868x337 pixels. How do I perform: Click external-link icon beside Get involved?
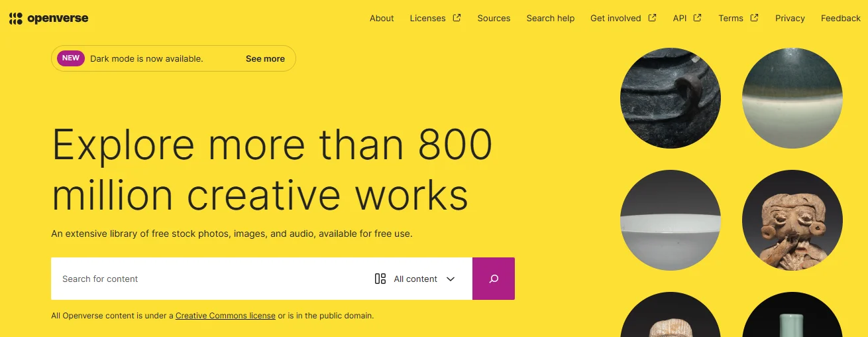(652, 18)
